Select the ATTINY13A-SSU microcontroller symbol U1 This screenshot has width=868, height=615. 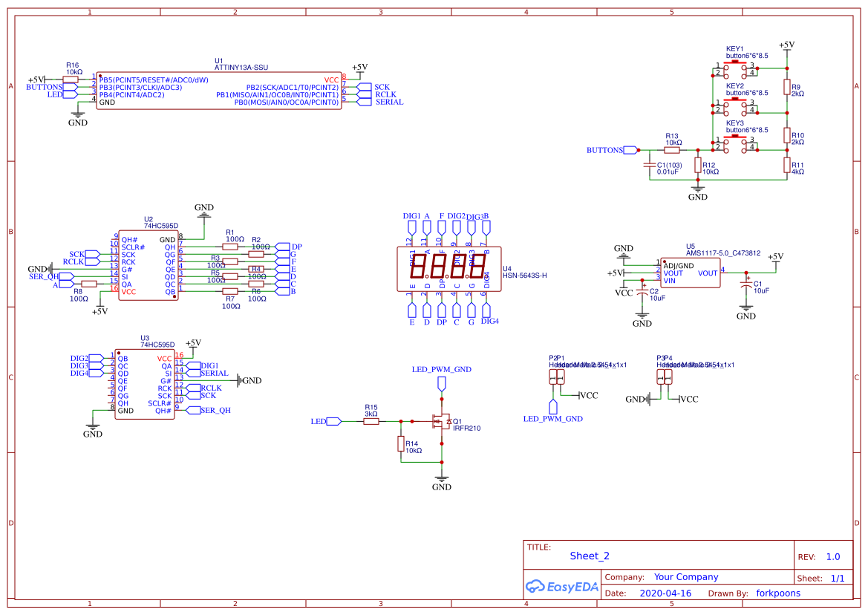point(219,93)
